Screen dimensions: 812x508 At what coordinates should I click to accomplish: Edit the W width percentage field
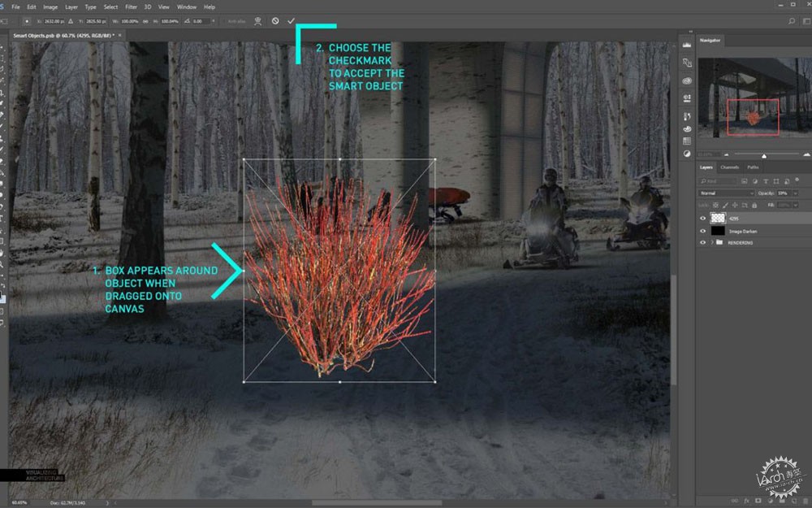pyautogui.click(x=129, y=21)
